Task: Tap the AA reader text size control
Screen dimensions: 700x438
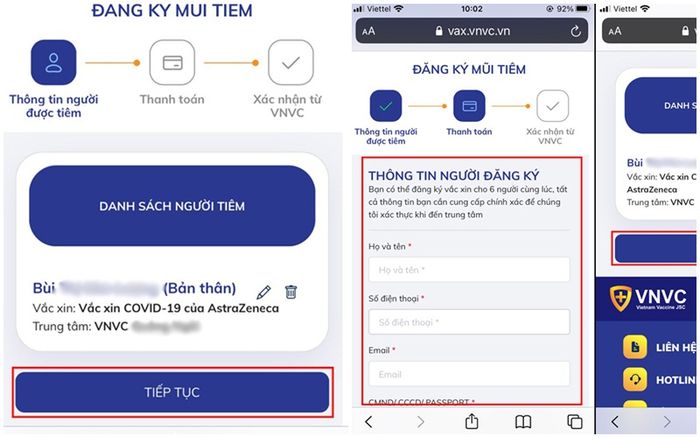Action: click(369, 31)
